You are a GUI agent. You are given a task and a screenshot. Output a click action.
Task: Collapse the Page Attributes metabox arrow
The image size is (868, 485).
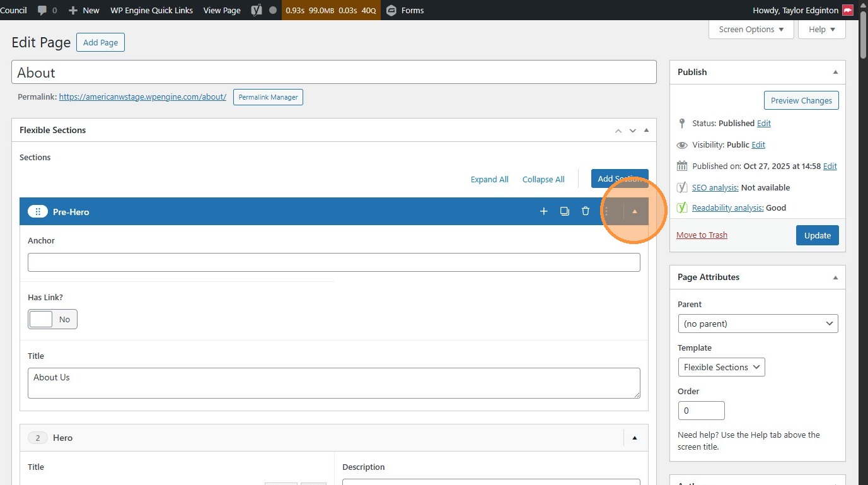pyautogui.click(x=835, y=277)
